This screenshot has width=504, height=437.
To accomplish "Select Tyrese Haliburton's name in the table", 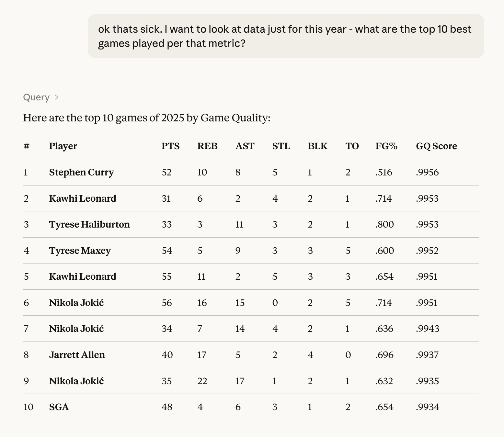I will click(89, 224).
